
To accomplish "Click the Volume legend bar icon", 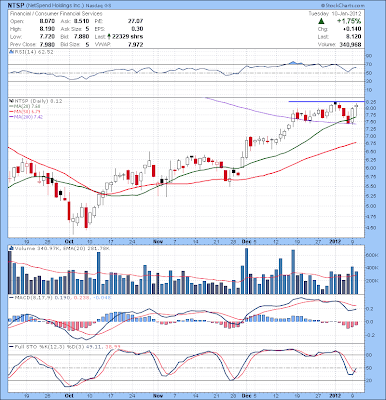I will [11, 249].
